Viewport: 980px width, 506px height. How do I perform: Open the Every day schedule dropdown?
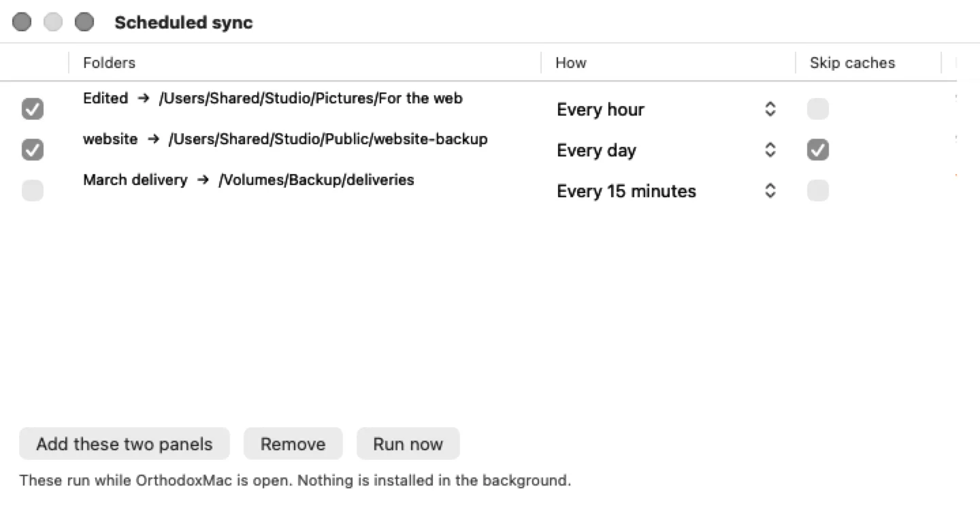pos(667,150)
